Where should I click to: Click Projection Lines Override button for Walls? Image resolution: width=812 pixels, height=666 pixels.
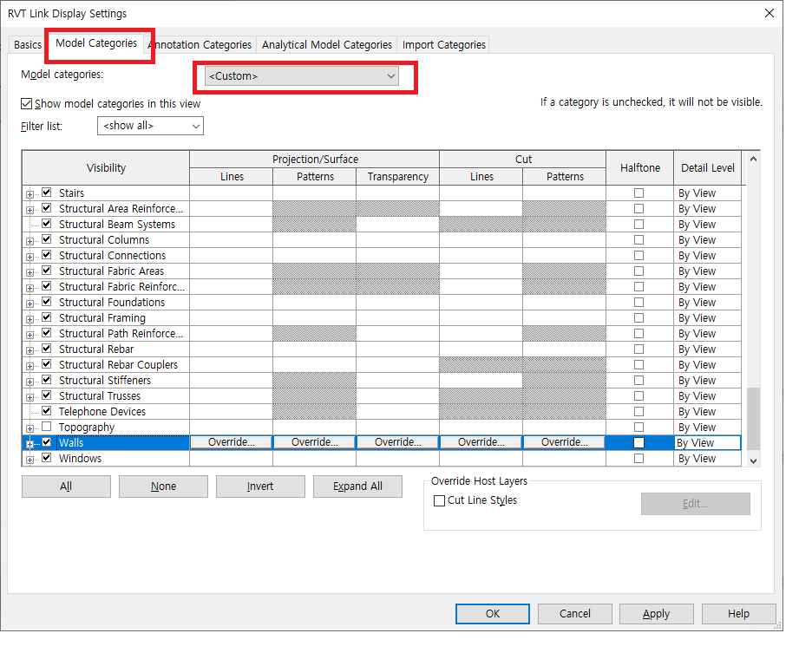point(231,442)
